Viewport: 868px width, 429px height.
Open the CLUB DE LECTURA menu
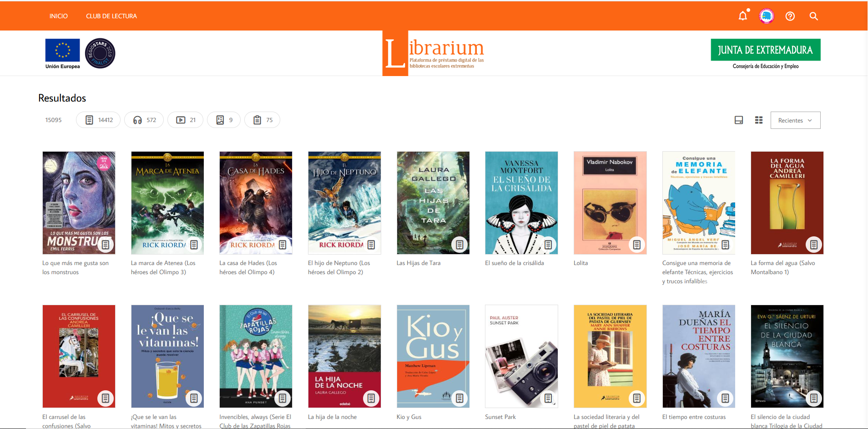tap(111, 16)
